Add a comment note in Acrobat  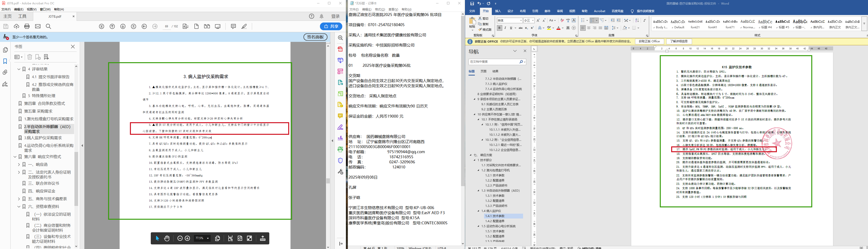pos(233,26)
